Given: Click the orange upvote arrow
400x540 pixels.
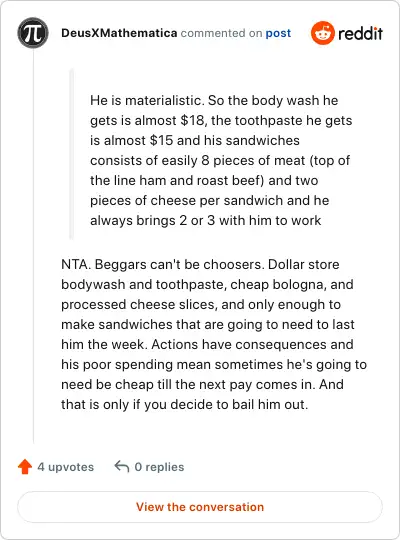Looking at the screenshot, I should (x=25, y=467).
